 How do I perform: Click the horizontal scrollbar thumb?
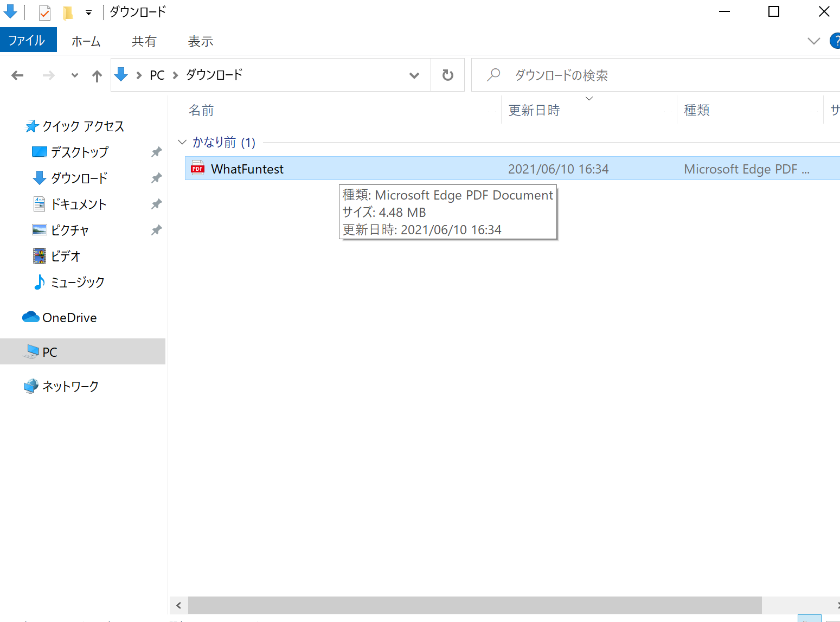click(x=474, y=605)
